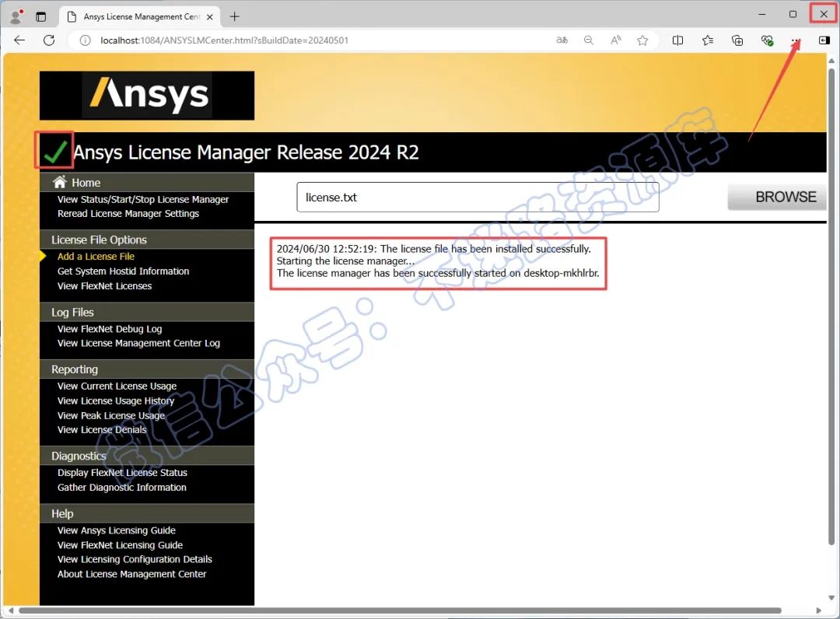Add page to favorites with star icon
This screenshot has width=840, height=619.
point(643,40)
